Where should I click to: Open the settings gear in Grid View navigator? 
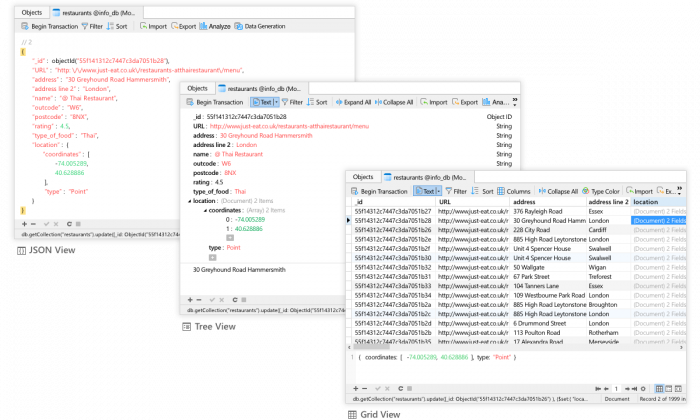[x=643, y=389]
